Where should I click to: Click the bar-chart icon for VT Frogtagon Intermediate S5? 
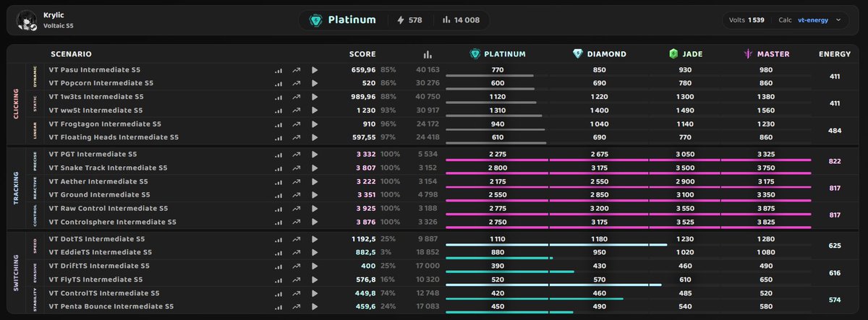pos(278,124)
